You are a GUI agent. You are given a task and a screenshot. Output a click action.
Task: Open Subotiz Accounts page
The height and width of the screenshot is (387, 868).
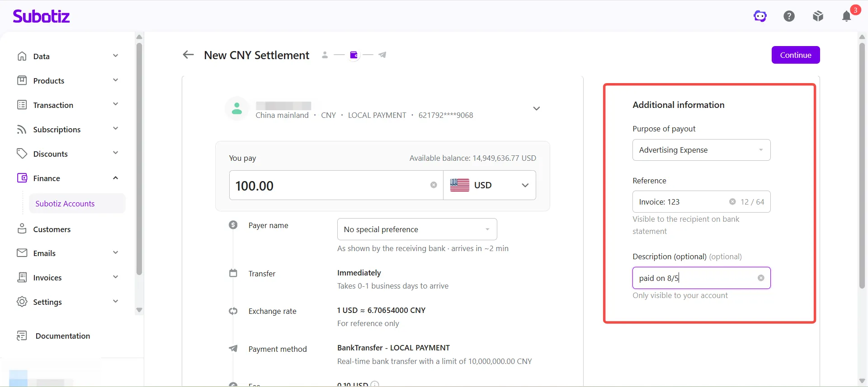pos(77,204)
